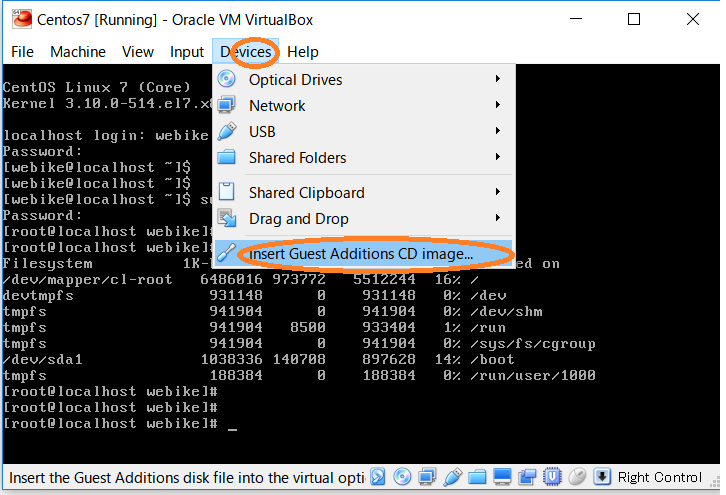The height and width of the screenshot is (495, 726).
Task: Expand the Network submenu arrow
Action: (498, 105)
